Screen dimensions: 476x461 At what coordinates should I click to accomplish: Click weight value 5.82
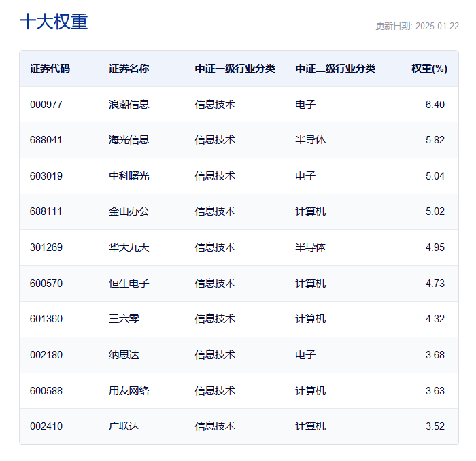(x=435, y=140)
